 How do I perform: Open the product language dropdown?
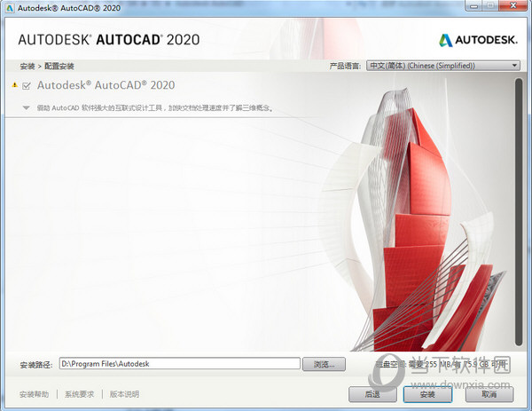pos(444,66)
